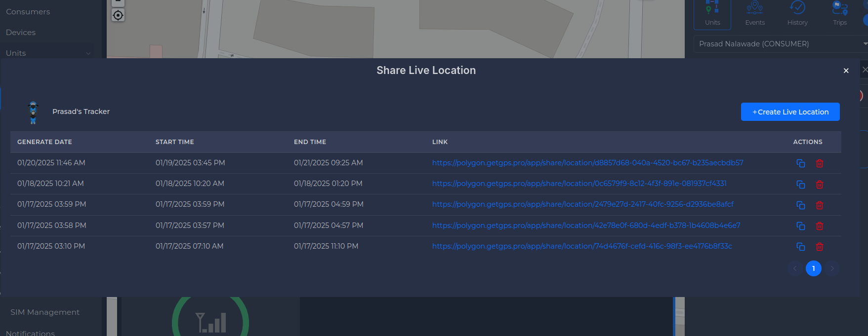Delete share generated 01/17/2025 03:59 PM
868x336 pixels.
click(x=820, y=205)
